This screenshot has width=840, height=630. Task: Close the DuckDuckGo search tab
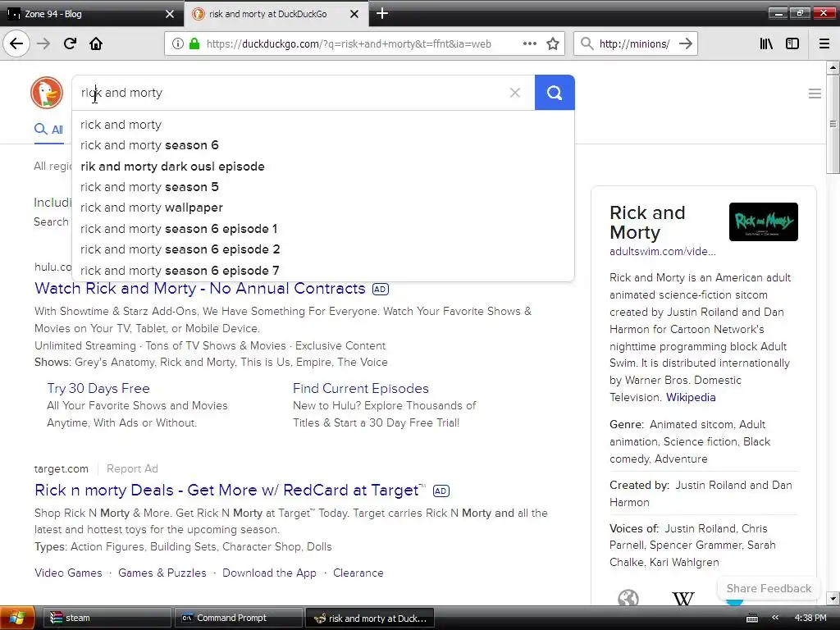tap(354, 14)
